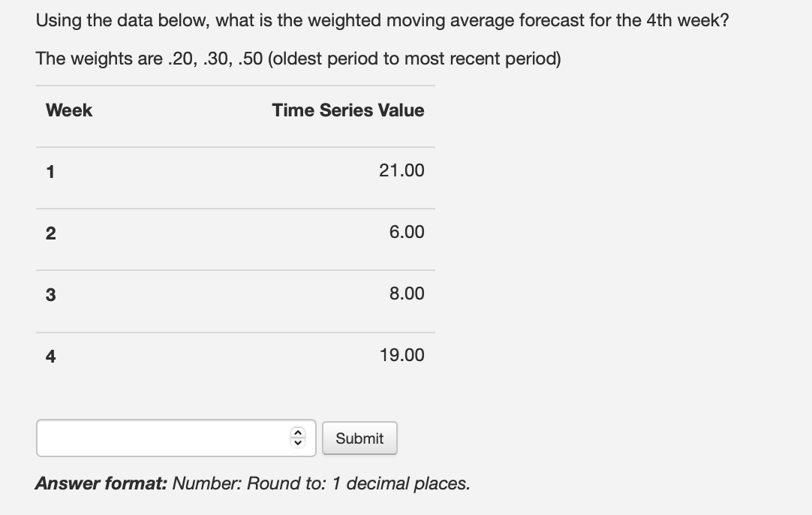
Task: Select the value 21.00 in the table
Action: pyautogui.click(x=403, y=170)
